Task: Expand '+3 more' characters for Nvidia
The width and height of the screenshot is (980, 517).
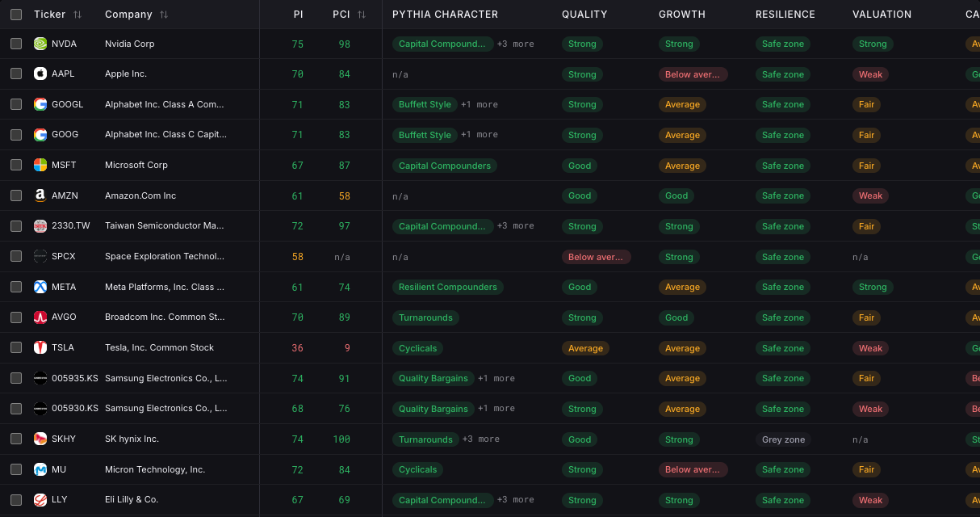Action: [516, 44]
